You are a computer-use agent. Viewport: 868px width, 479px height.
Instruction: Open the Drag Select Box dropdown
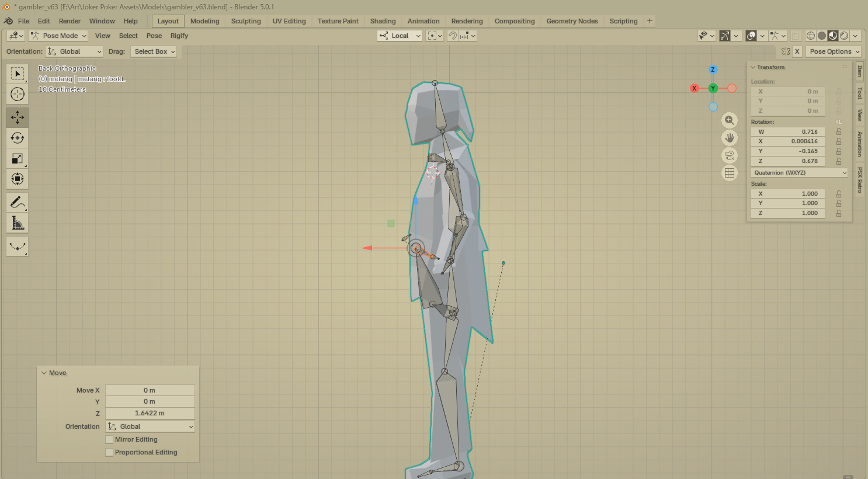(x=154, y=51)
